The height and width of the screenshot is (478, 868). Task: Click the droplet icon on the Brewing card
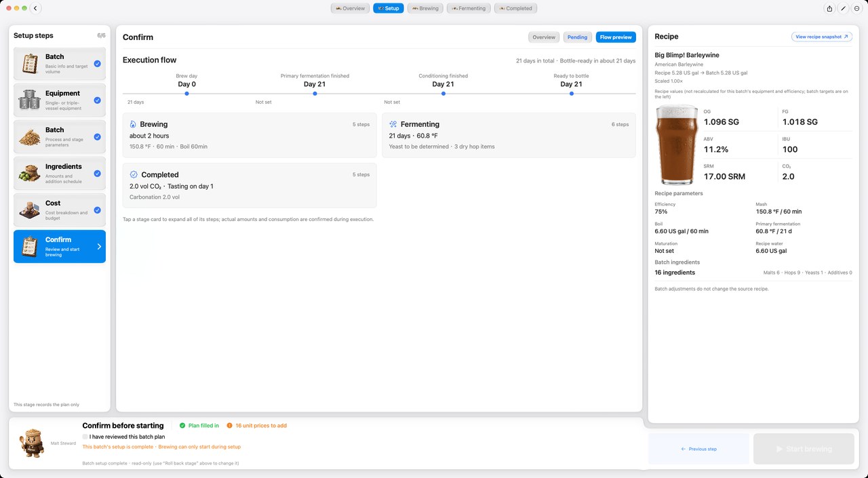tap(133, 125)
